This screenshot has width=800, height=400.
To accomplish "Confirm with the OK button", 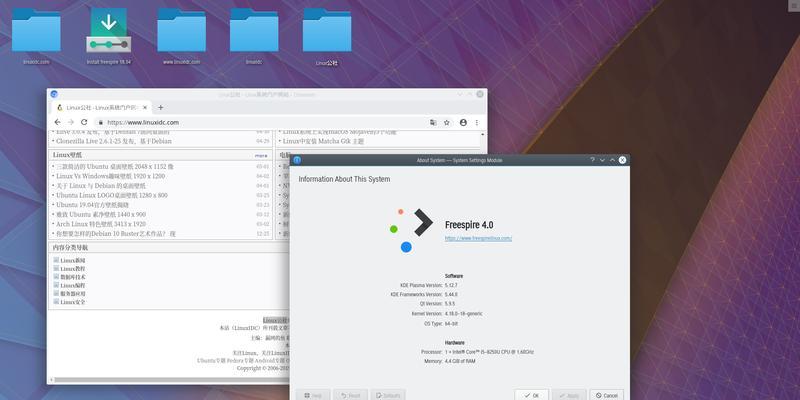I will click(x=531, y=395).
